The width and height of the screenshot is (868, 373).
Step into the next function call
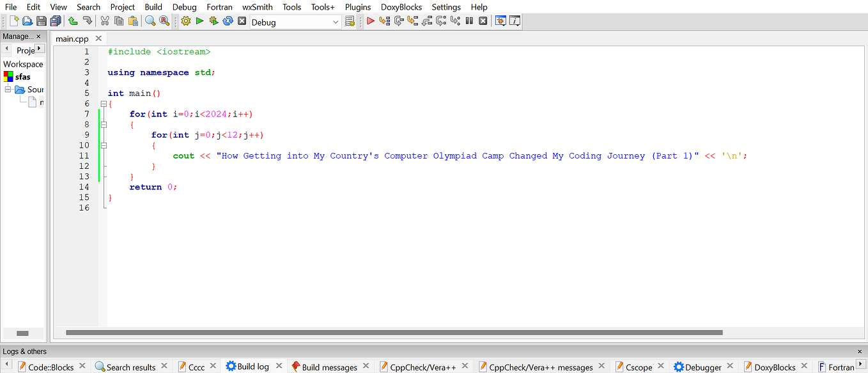tap(414, 20)
